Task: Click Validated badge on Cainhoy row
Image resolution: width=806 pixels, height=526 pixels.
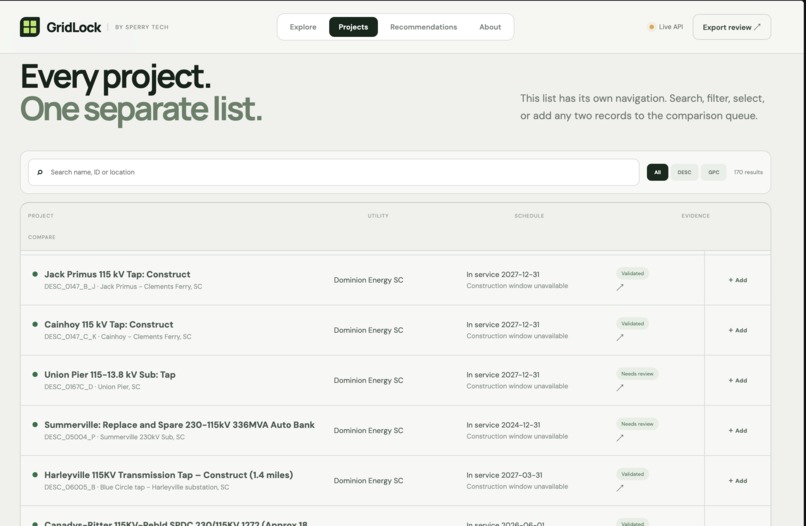Action: [x=632, y=323]
